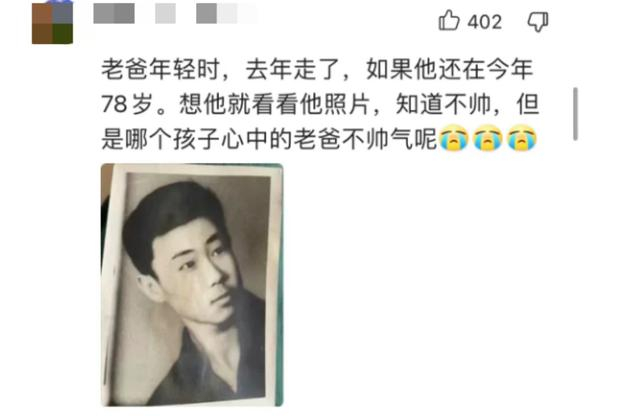This screenshot has width=640, height=416.
Task: Click the phrase "去年走了"
Action: coord(293,69)
